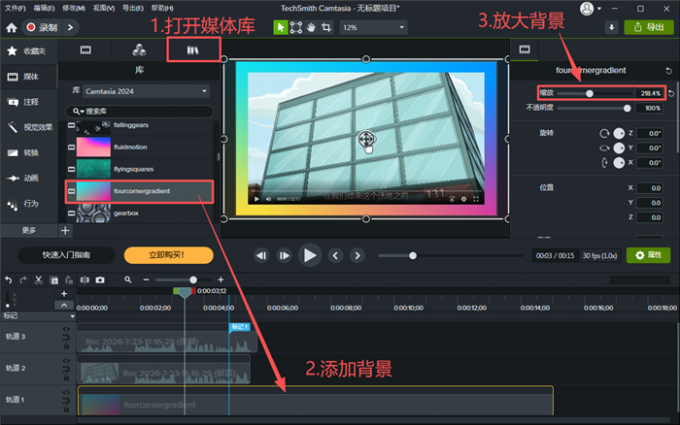
Task: Collapse marker row with up chevron button
Action: coord(64,305)
